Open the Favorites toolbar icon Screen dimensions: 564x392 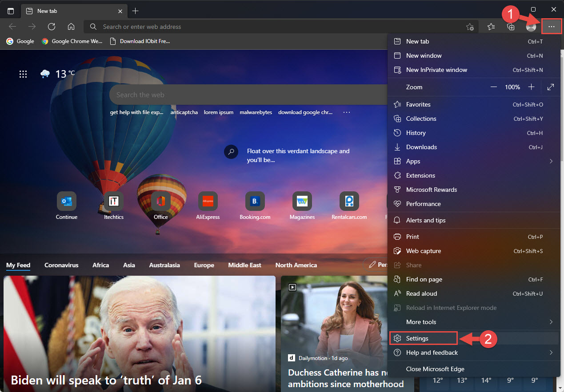491,27
